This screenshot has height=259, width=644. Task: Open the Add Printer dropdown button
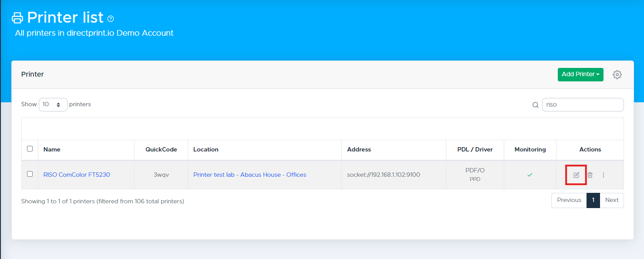(580, 74)
